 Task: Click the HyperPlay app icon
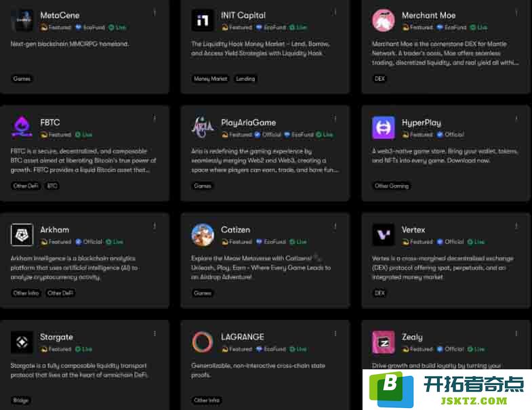pyautogui.click(x=384, y=127)
